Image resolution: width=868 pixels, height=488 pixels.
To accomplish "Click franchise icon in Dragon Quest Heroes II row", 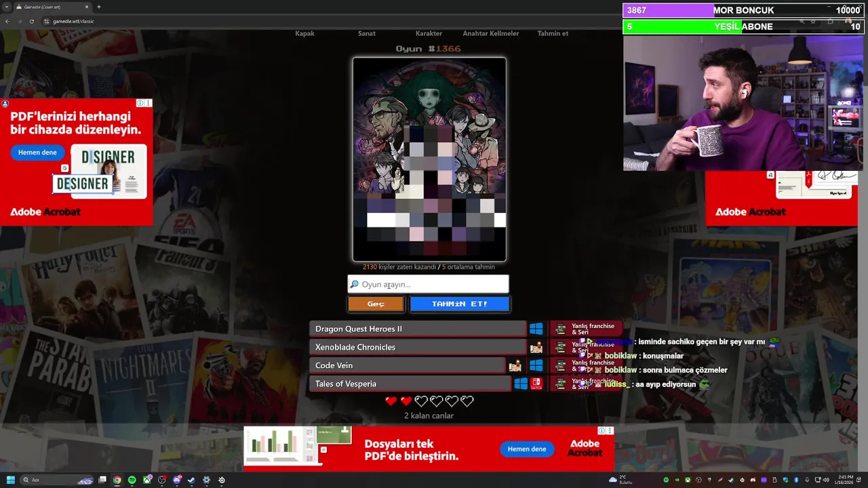I will (x=561, y=329).
